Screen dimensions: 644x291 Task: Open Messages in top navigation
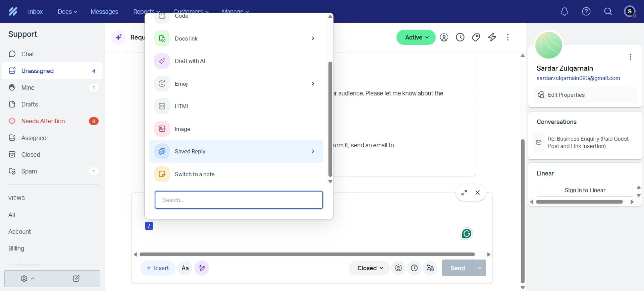point(104,12)
